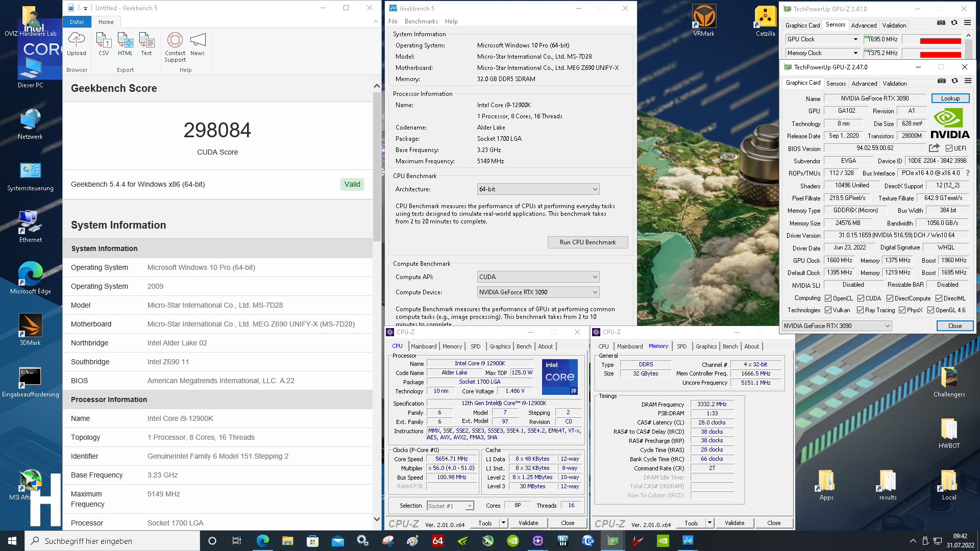The height and width of the screenshot is (551, 980).
Task: Toggle the PhysX checkbox
Action: point(902,310)
